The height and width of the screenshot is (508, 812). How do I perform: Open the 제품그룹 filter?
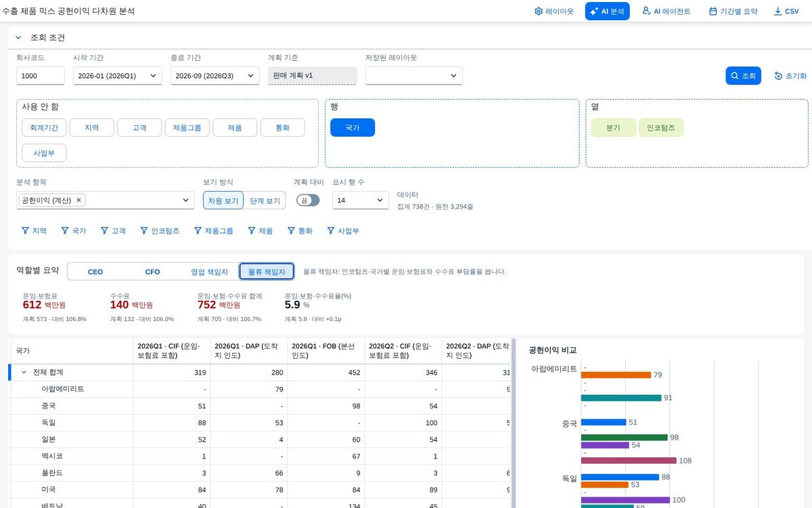[x=213, y=231]
